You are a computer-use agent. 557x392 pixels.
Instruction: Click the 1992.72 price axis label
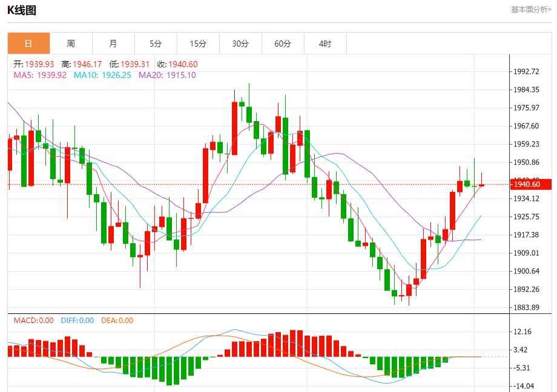pos(527,72)
